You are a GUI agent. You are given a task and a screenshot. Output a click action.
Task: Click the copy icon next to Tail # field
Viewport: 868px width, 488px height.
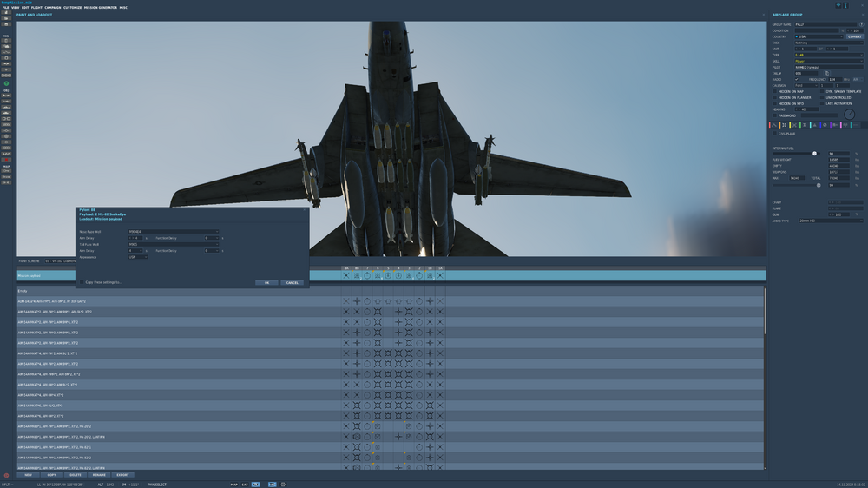pos(826,73)
